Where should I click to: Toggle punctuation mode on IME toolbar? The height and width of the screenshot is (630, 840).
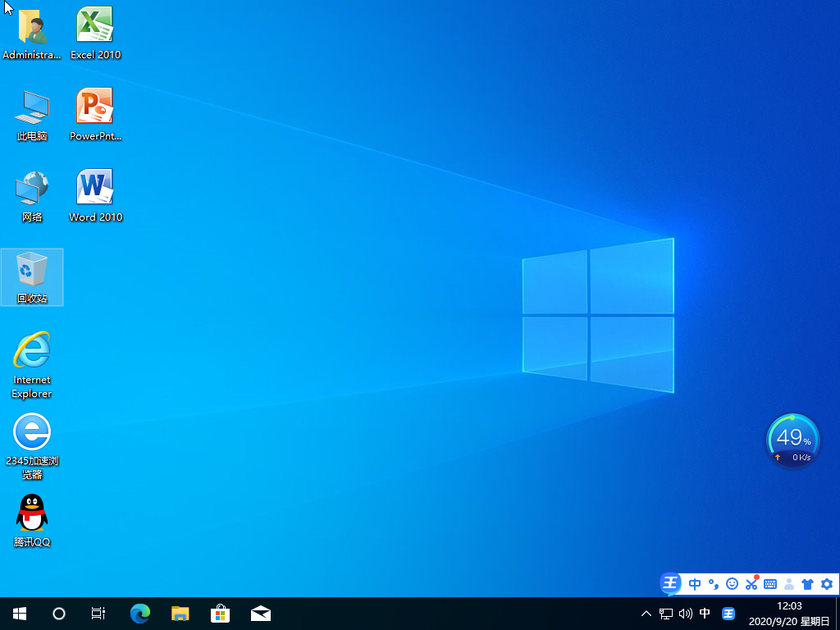click(x=714, y=584)
